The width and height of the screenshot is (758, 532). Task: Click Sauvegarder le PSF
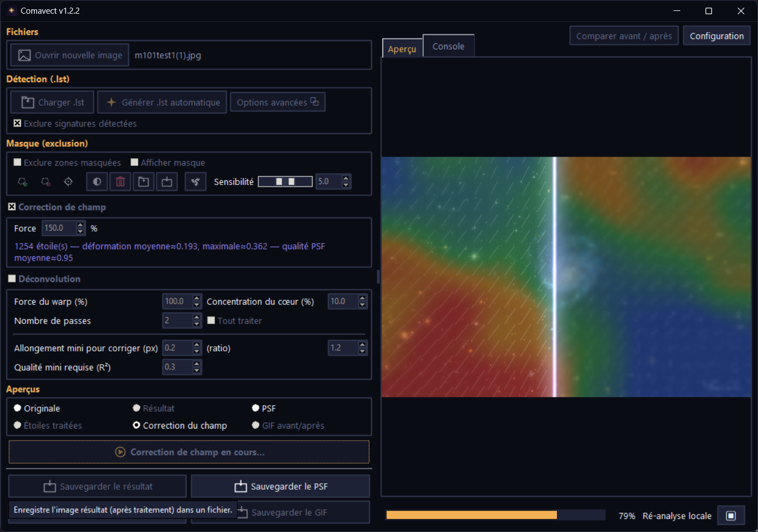click(280, 487)
